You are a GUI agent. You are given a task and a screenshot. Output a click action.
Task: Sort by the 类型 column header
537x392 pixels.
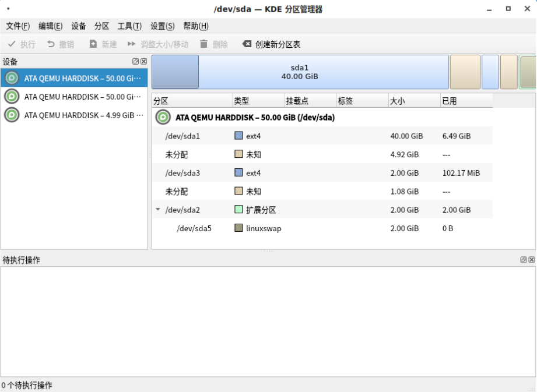coord(258,101)
